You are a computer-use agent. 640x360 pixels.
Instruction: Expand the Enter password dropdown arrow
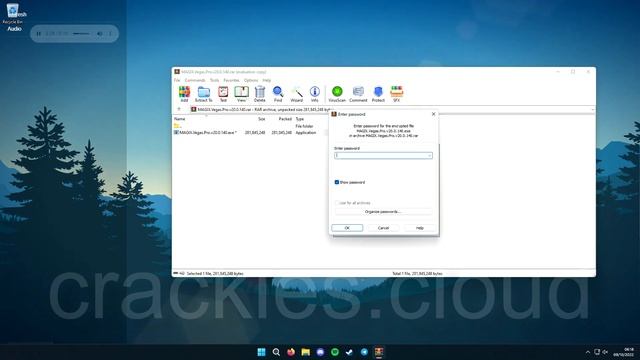[429, 156]
